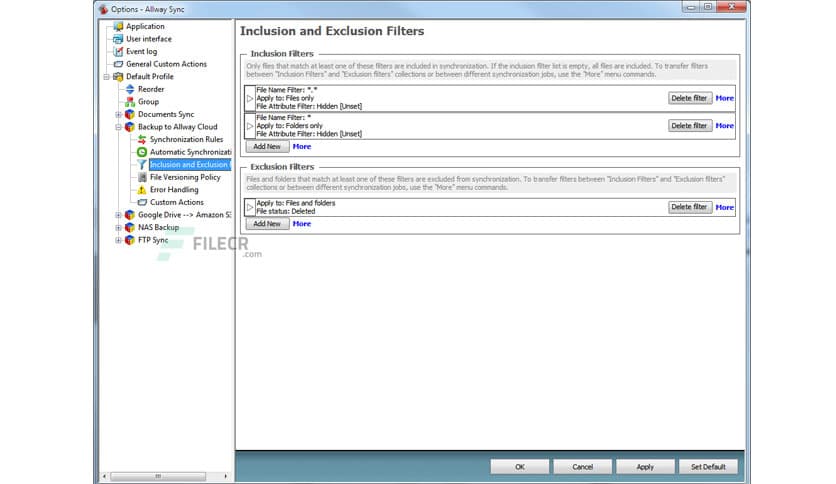The width and height of the screenshot is (836, 484).
Task: Open Error Handling settings page
Action: click(x=174, y=190)
